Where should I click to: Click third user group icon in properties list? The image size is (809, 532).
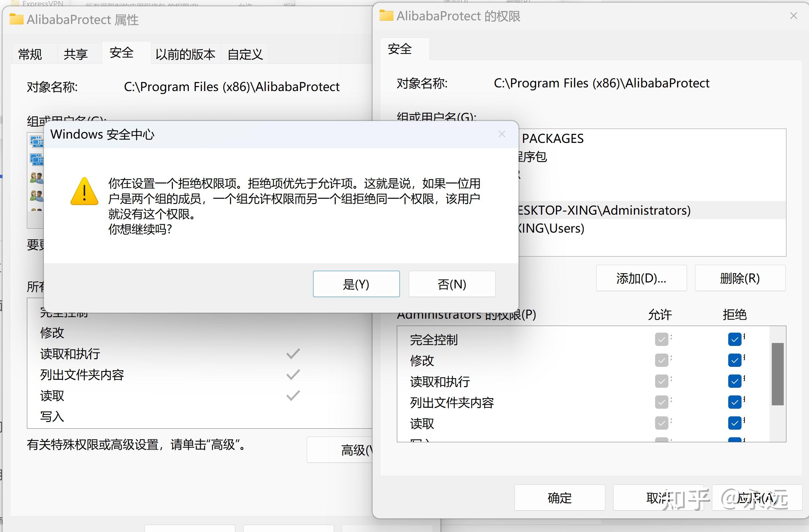point(37,177)
